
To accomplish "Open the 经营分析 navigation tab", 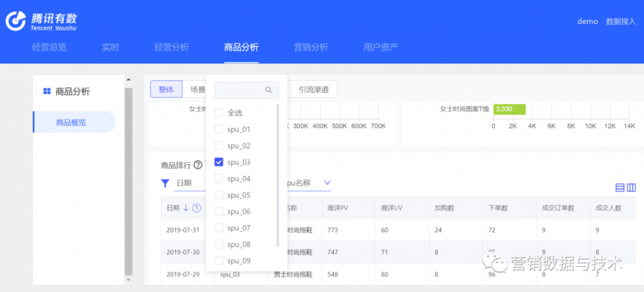I will tap(171, 47).
